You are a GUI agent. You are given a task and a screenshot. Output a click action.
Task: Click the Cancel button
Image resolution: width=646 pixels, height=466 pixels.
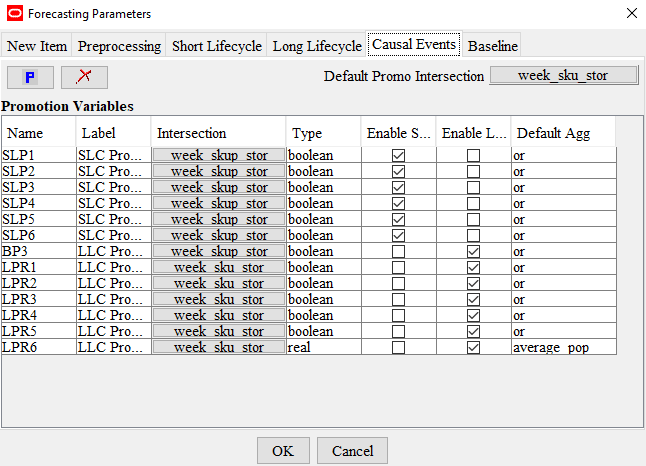point(352,450)
